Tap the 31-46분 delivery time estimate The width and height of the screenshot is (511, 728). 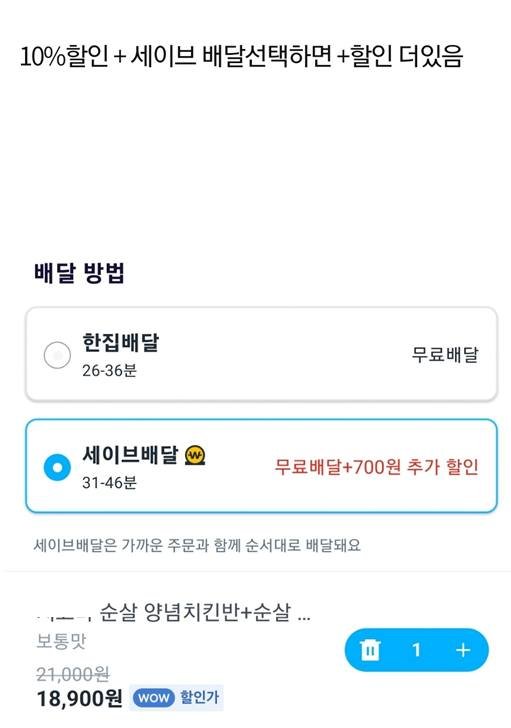point(110,483)
